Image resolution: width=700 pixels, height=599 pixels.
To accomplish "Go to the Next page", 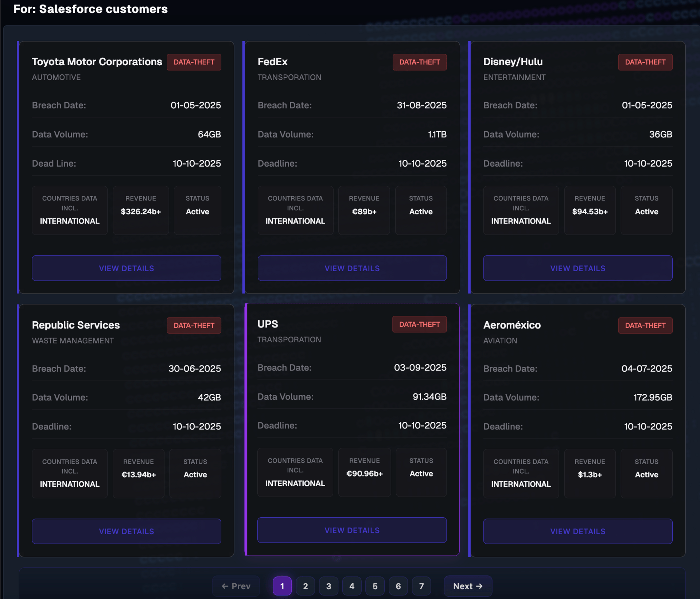I will coord(468,586).
